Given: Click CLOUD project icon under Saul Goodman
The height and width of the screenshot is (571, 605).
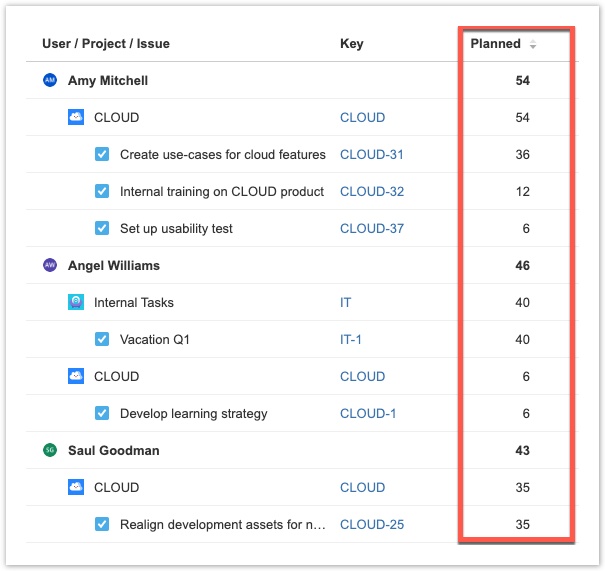Looking at the screenshot, I should point(76,488).
